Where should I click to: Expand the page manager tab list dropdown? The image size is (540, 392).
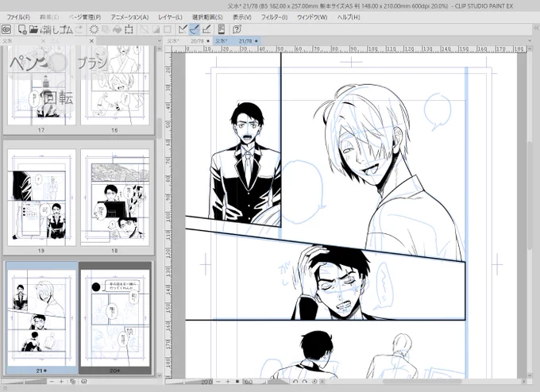pos(159,41)
